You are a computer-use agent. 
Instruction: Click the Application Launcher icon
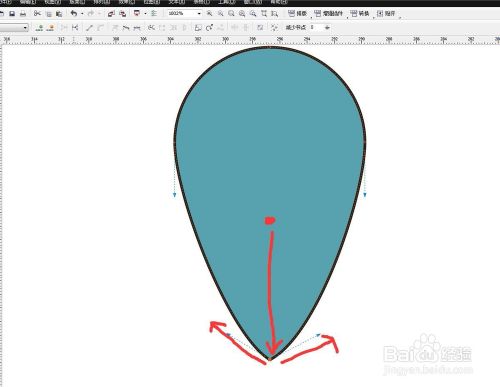click(137, 14)
